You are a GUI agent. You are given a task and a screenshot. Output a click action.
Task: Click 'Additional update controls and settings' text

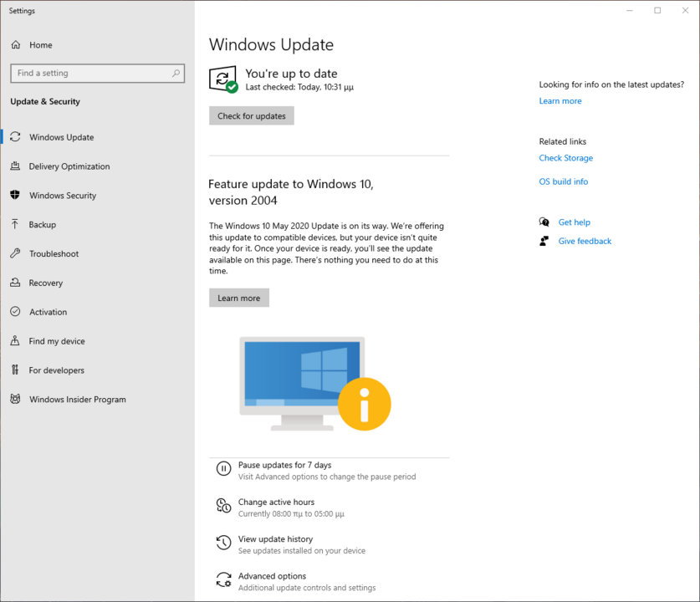[307, 588]
